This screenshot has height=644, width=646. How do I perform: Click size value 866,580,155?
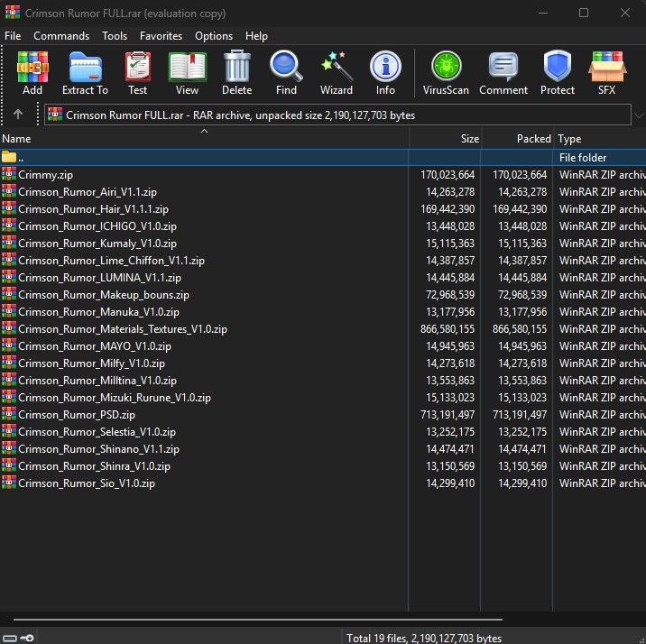(x=448, y=329)
